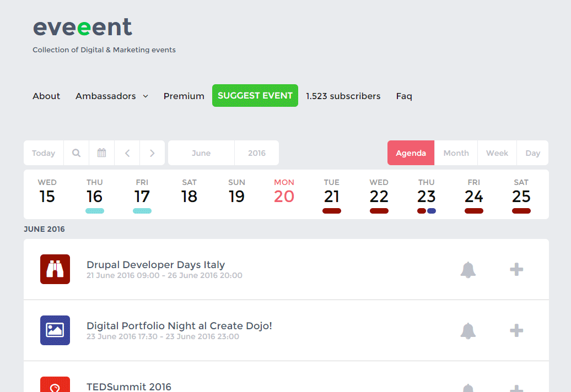Switch to Week view

tap(497, 153)
